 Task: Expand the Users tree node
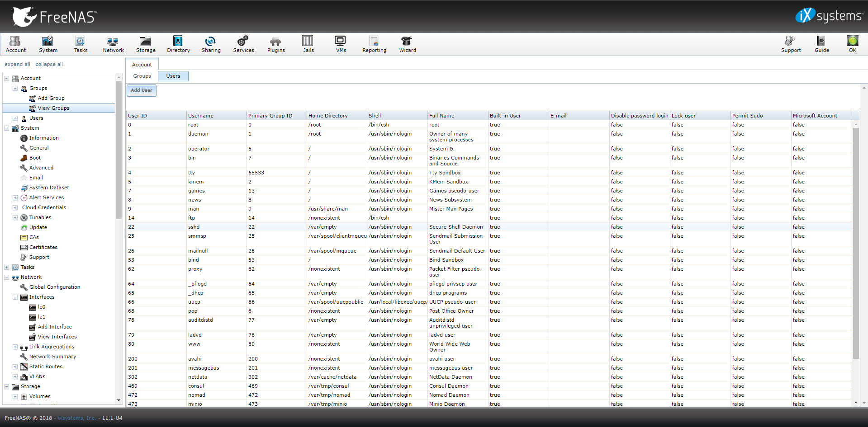[x=15, y=118]
